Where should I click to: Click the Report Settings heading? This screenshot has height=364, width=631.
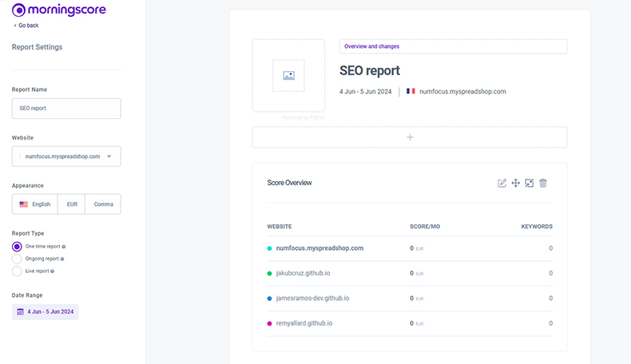tap(37, 47)
